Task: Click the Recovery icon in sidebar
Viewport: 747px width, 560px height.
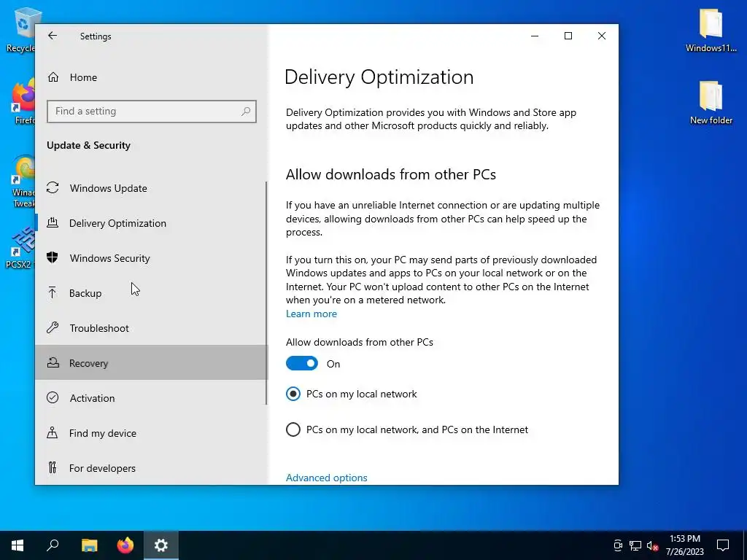Action: pyautogui.click(x=53, y=363)
